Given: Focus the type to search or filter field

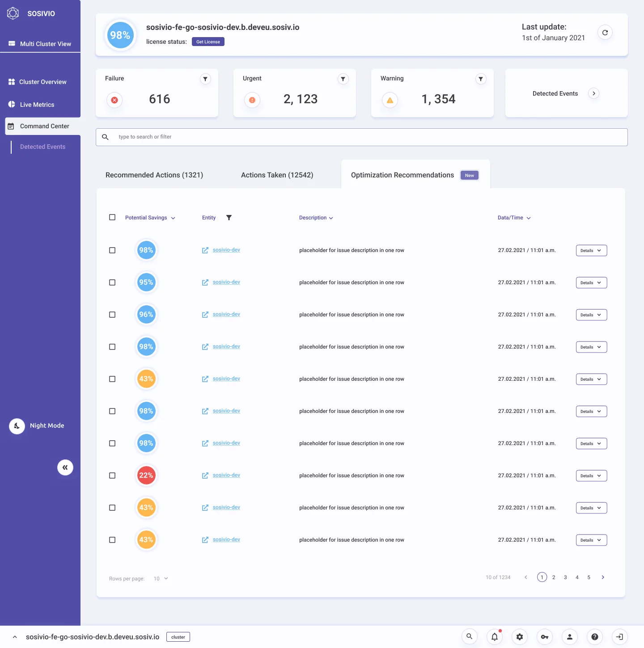Looking at the screenshot, I should pos(362,137).
